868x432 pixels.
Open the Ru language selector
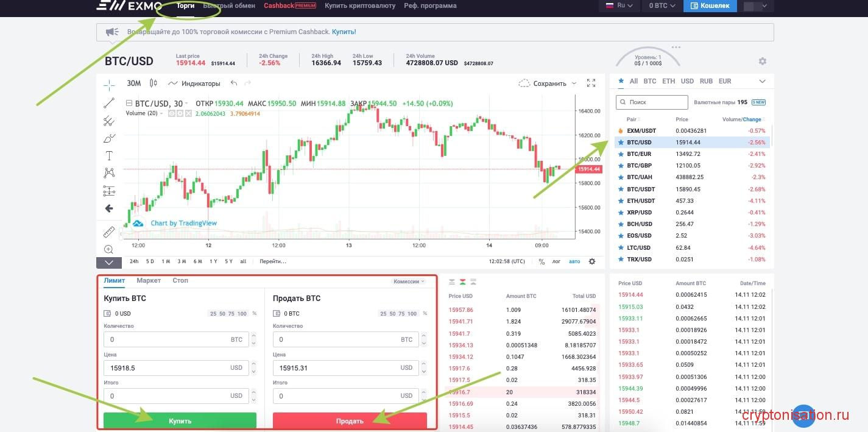tap(620, 4)
